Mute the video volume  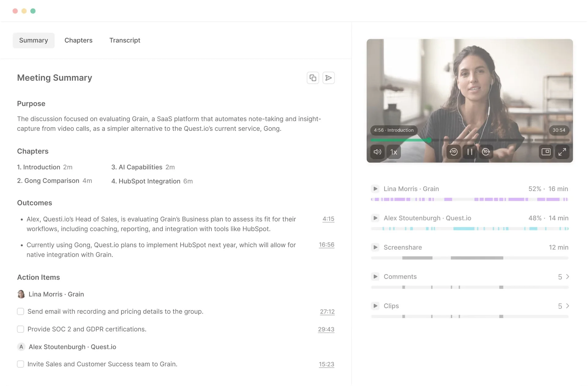click(x=377, y=152)
